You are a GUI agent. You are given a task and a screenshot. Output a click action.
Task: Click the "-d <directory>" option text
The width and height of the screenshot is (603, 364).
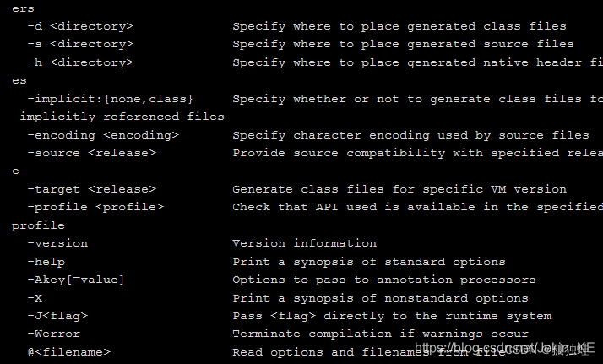pos(79,26)
